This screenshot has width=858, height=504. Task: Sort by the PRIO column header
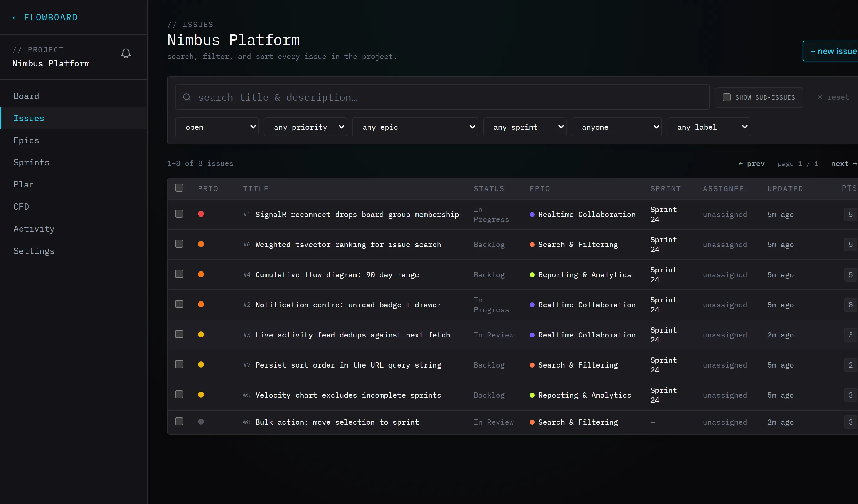coord(208,189)
